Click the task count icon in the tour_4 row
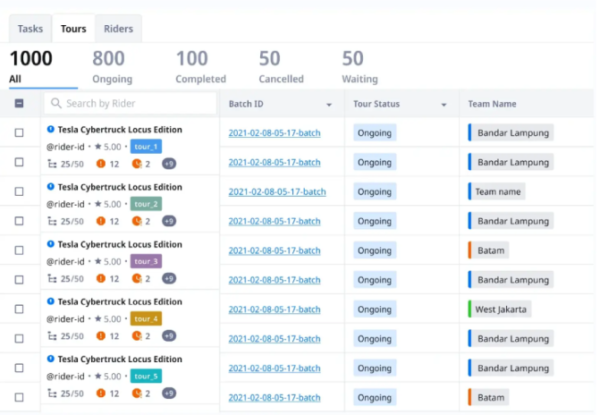Screen dimensions: 600x415 tap(52, 337)
